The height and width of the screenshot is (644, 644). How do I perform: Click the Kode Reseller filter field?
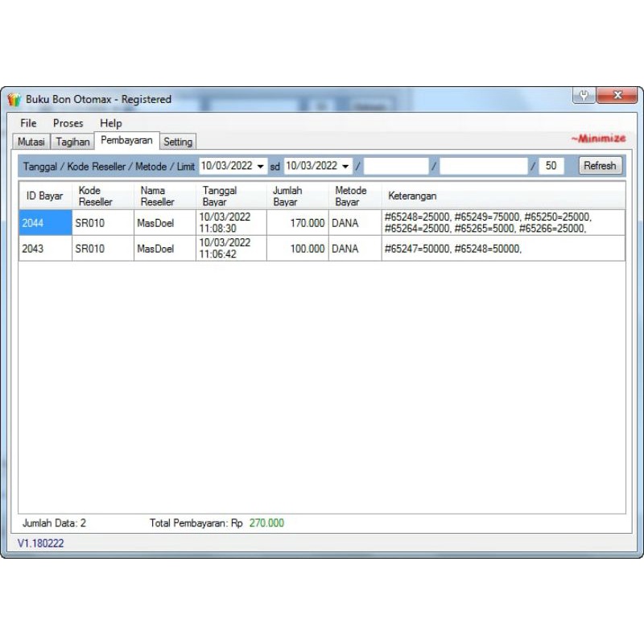tap(396, 166)
